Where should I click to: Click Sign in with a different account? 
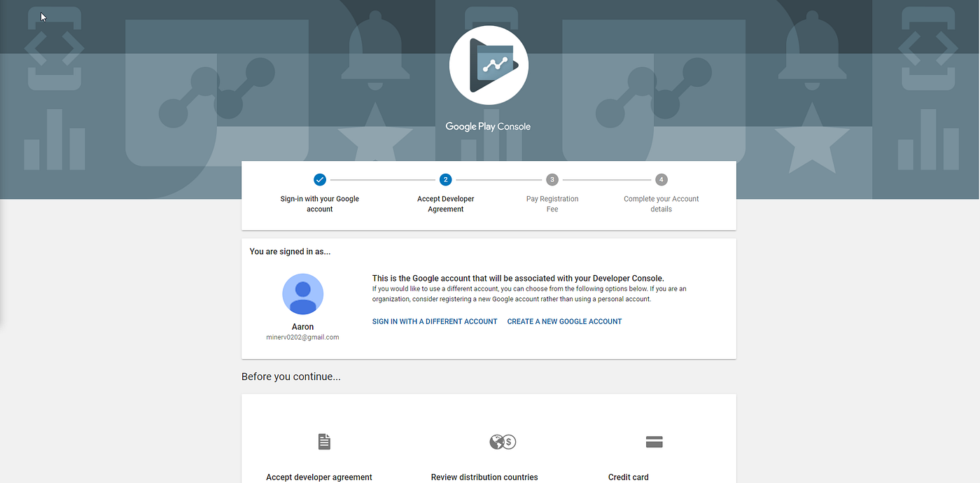click(x=435, y=321)
